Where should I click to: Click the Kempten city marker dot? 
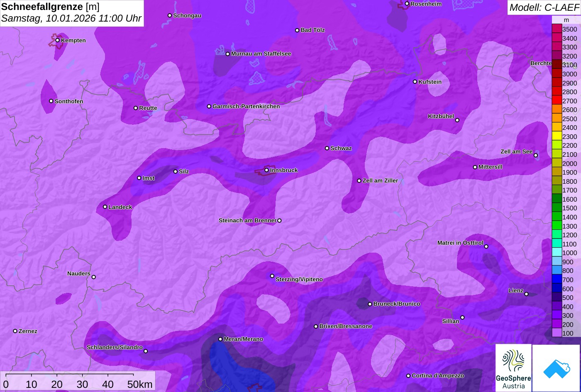(57, 40)
